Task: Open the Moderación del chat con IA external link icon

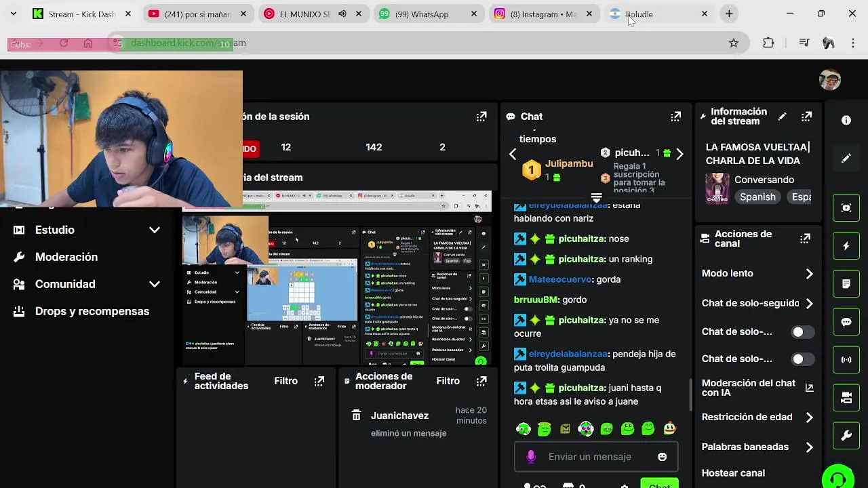Action: [809, 388]
